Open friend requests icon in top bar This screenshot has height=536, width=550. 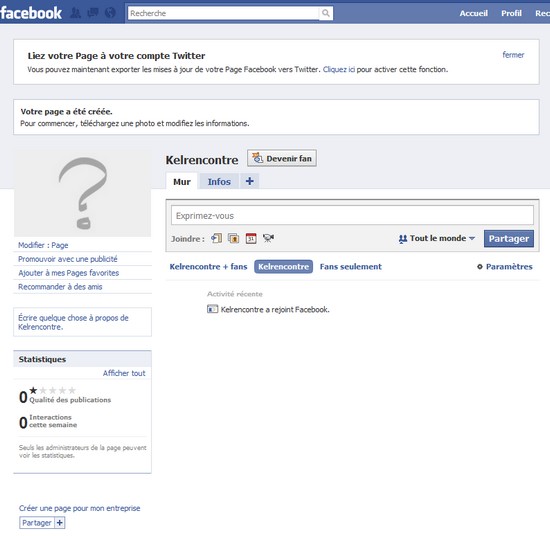pyautogui.click(x=75, y=13)
